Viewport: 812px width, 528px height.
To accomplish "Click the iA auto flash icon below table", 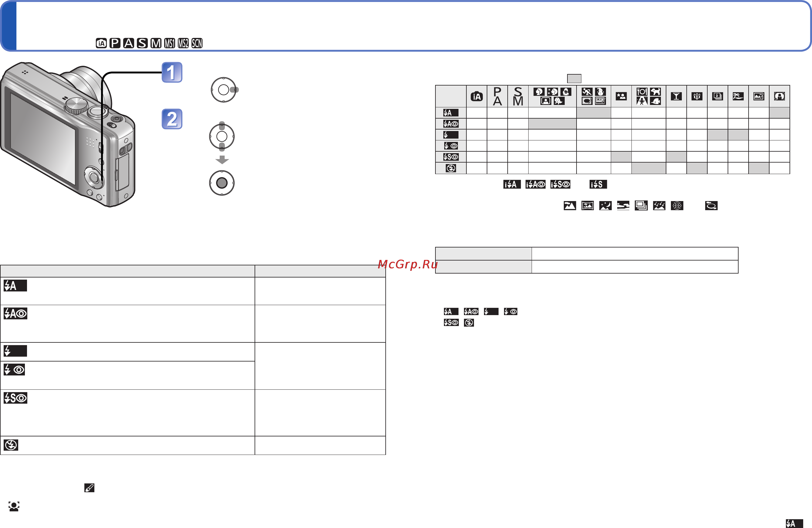I will point(512,184).
